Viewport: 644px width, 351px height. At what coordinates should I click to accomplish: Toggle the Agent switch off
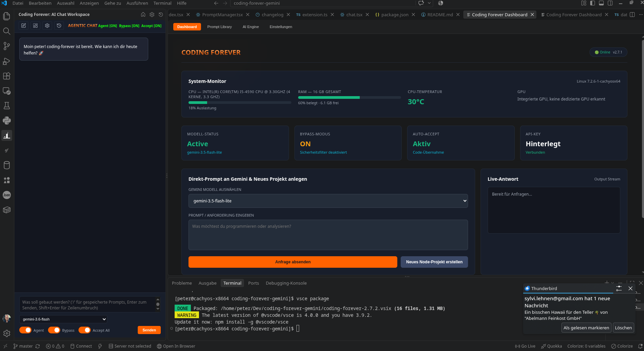pos(25,330)
